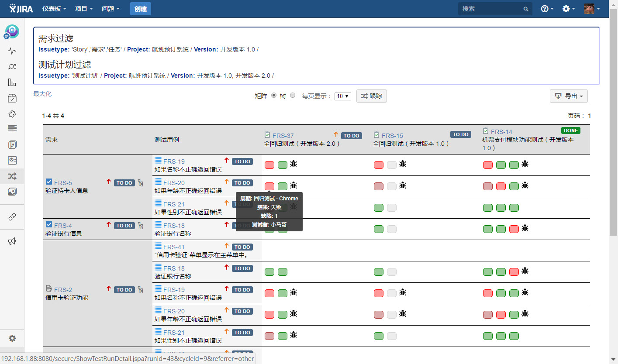Open the 仪表板 menu
This screenshot has height=364, width=618.
tap(54, 9)
